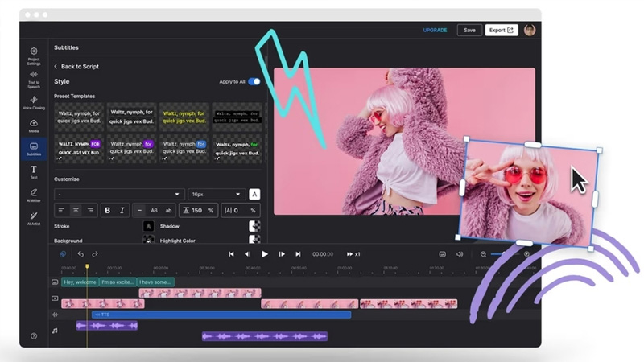Open Media panel in sidebar
The image size is (644, 362).
[34, 125]
